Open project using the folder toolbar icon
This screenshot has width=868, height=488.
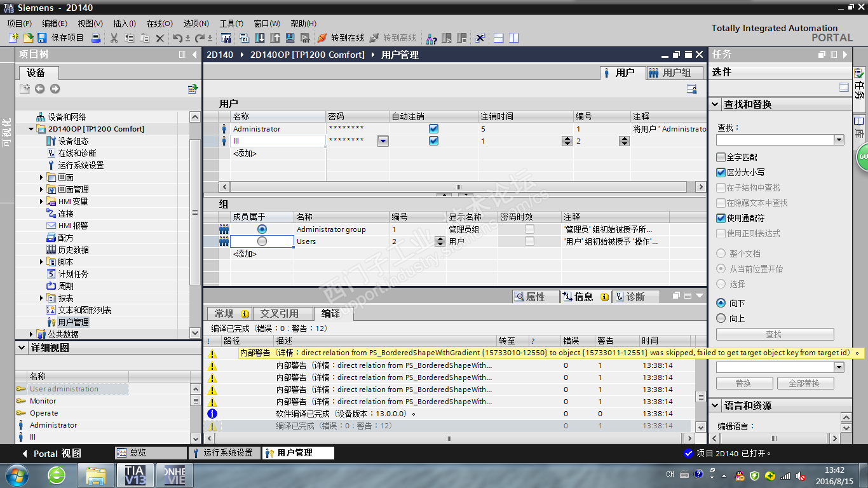point(28,38)
